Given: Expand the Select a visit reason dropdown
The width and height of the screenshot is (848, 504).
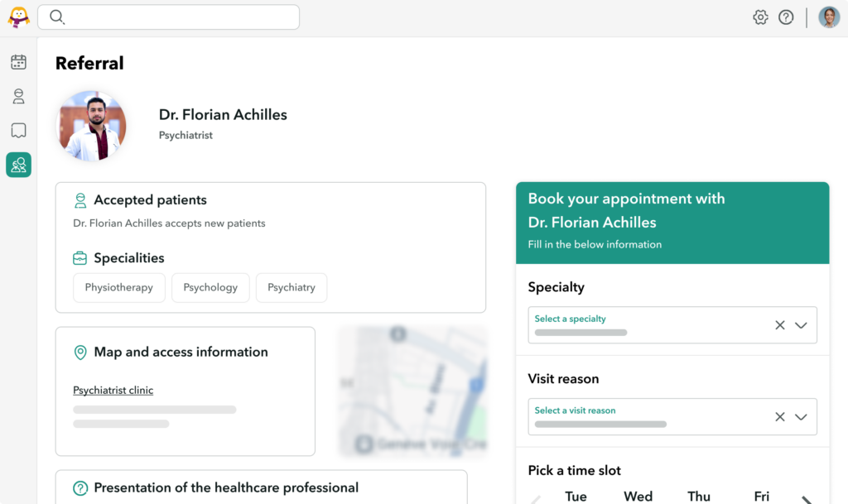Looking at the screenshot, I should click(x=801, y=417).
